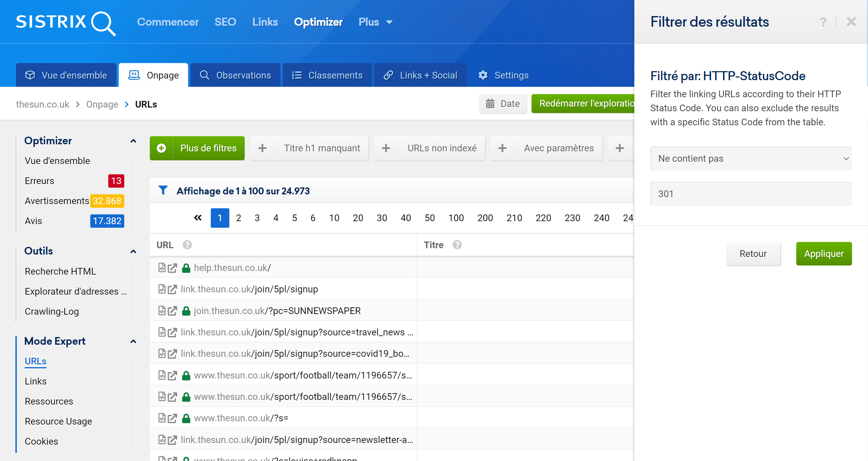
Task: Close the Filtrer des résultats panel
Action: 851,22
